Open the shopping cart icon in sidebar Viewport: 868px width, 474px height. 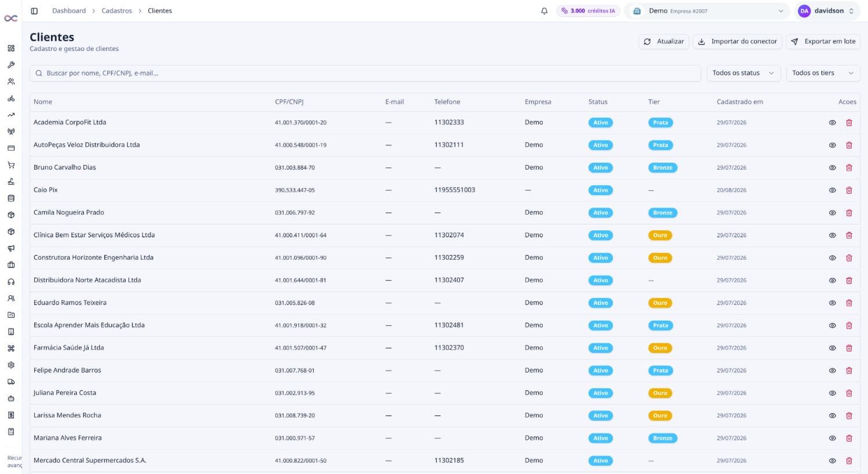(x=11, y=165)
